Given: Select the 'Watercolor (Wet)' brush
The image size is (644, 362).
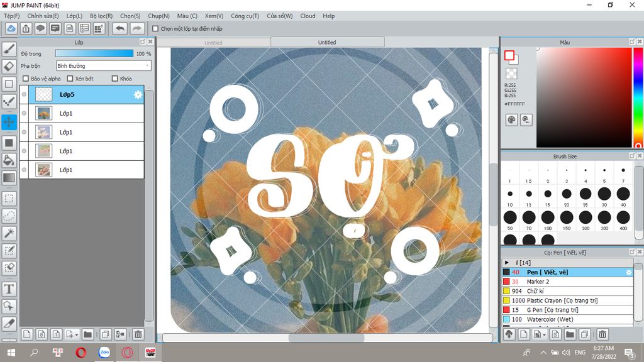Looking at the screenshot, I should click(x=568, y=319).
